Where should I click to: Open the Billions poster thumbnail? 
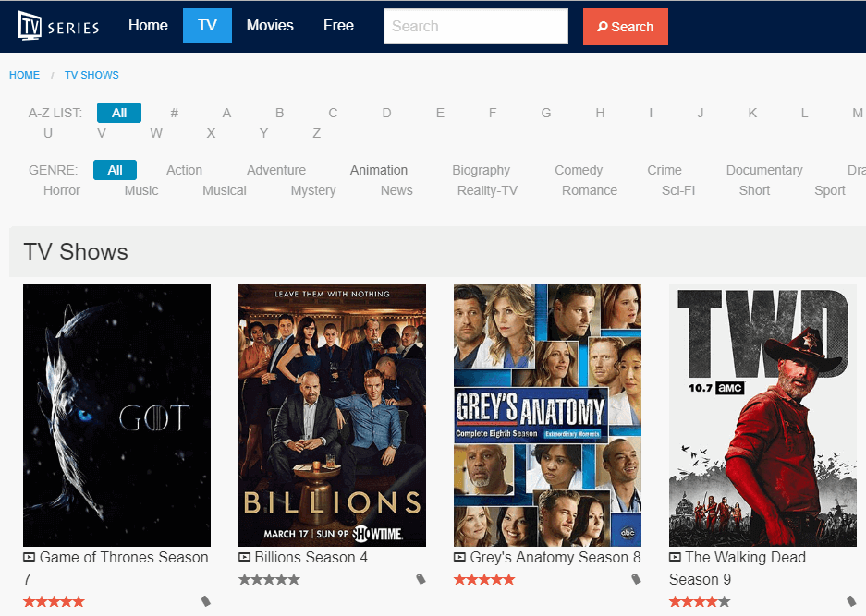(x=332, y=416)
